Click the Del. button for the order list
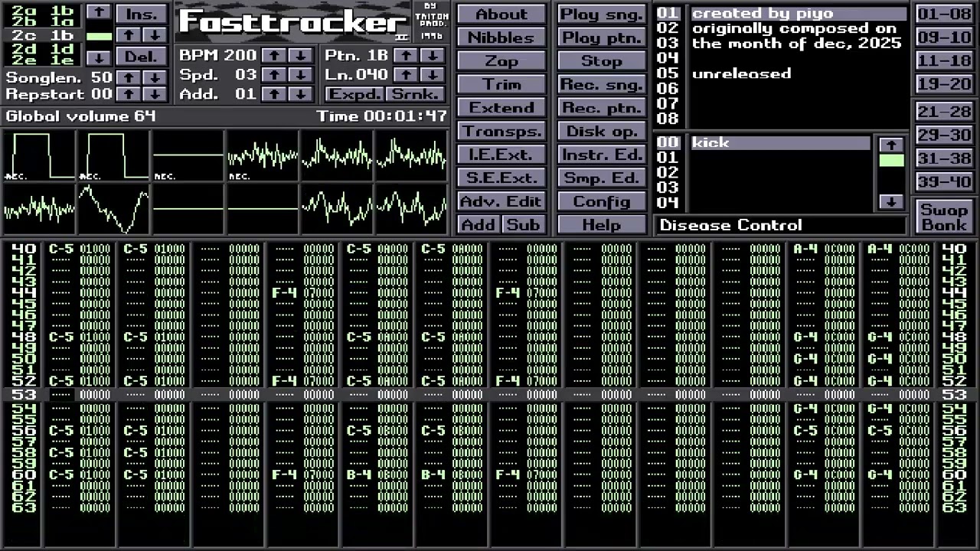Screen dimensions: 980x551 142,57
